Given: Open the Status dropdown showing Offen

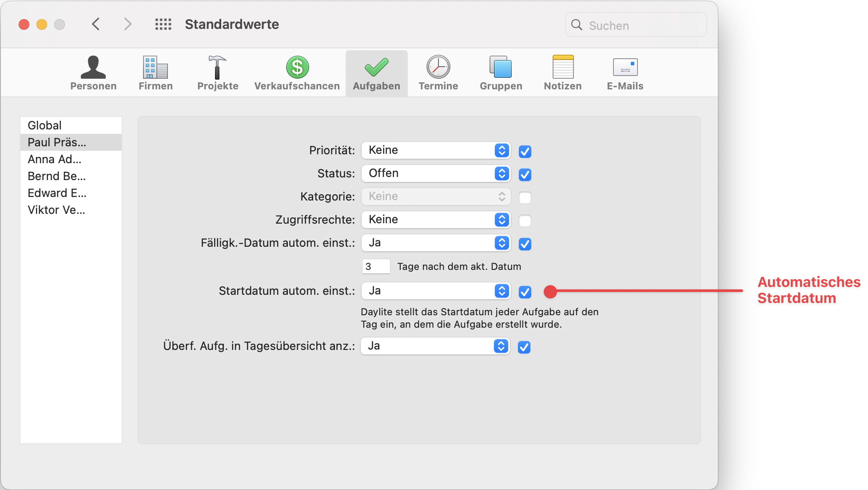Looking at the screenshot, I should (x=436, y=173).
